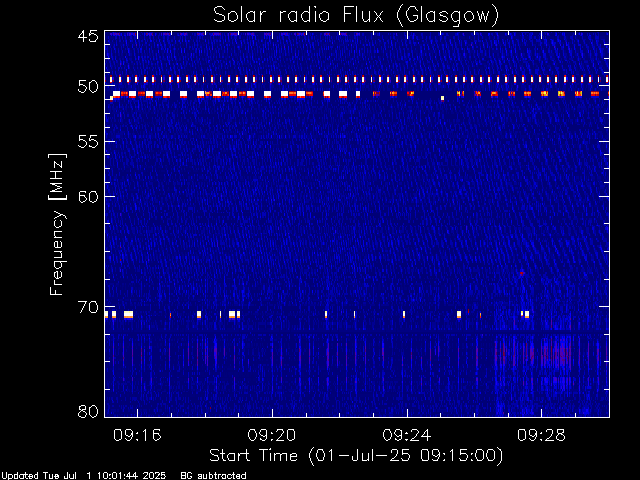The image size is (640, 480).
Task: Click the 'BG subtracted' status text
Action: [213, 476]
